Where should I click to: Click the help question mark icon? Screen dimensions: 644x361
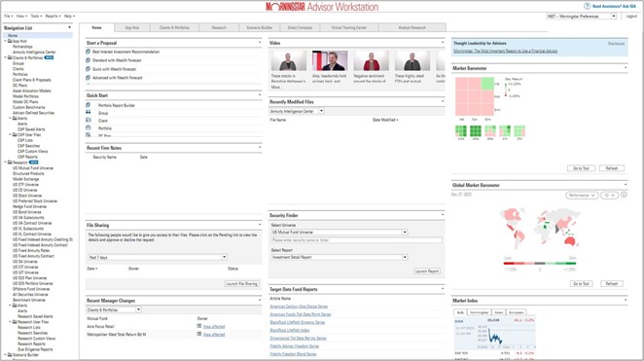point(587,6)
